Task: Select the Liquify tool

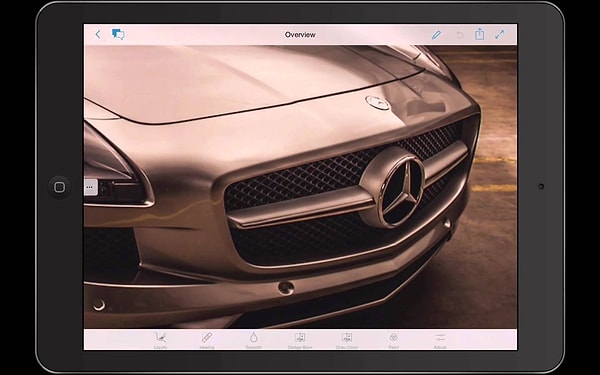Action: click(x=161, y=340)
